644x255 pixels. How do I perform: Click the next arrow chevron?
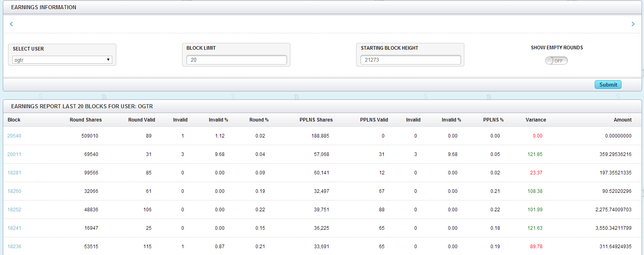pos(633,24)
